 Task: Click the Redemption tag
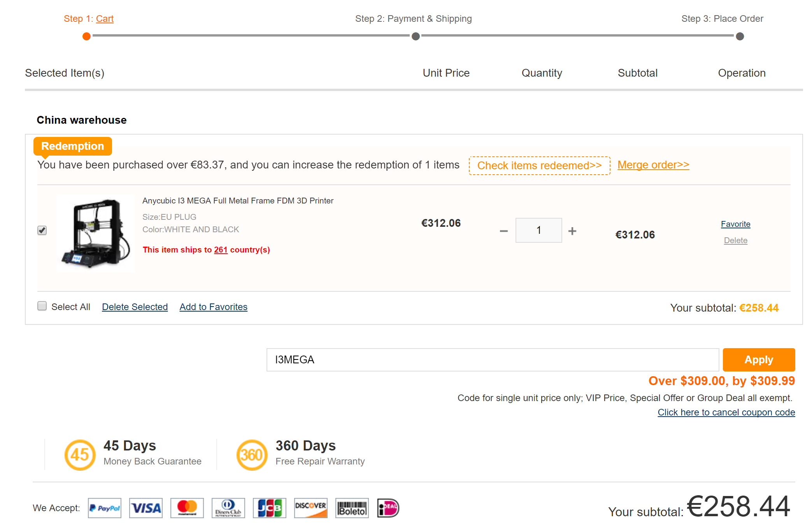point(72,146)
